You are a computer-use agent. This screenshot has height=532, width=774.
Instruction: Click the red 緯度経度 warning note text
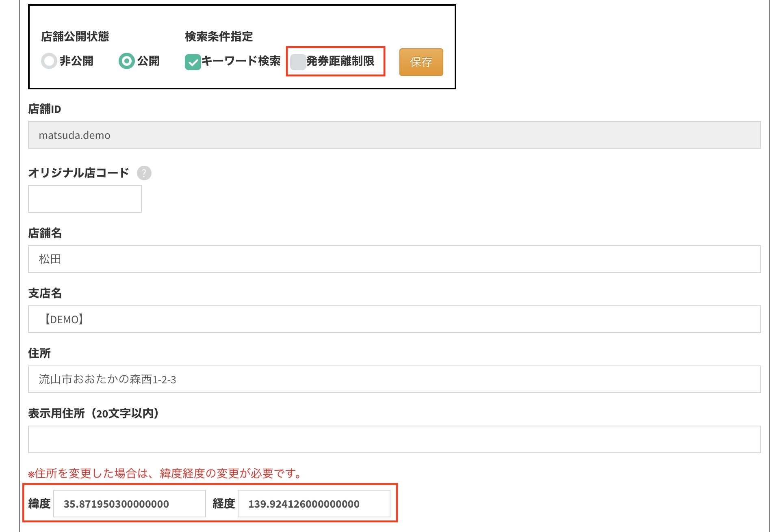(x=165, y=474)
